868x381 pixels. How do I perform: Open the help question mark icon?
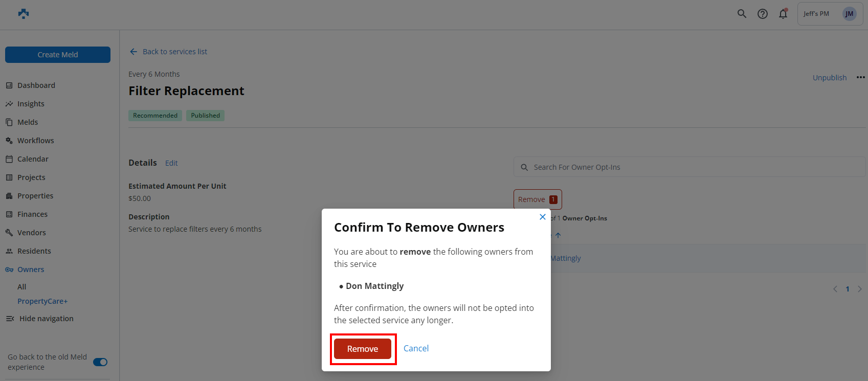tap(763, 14)
